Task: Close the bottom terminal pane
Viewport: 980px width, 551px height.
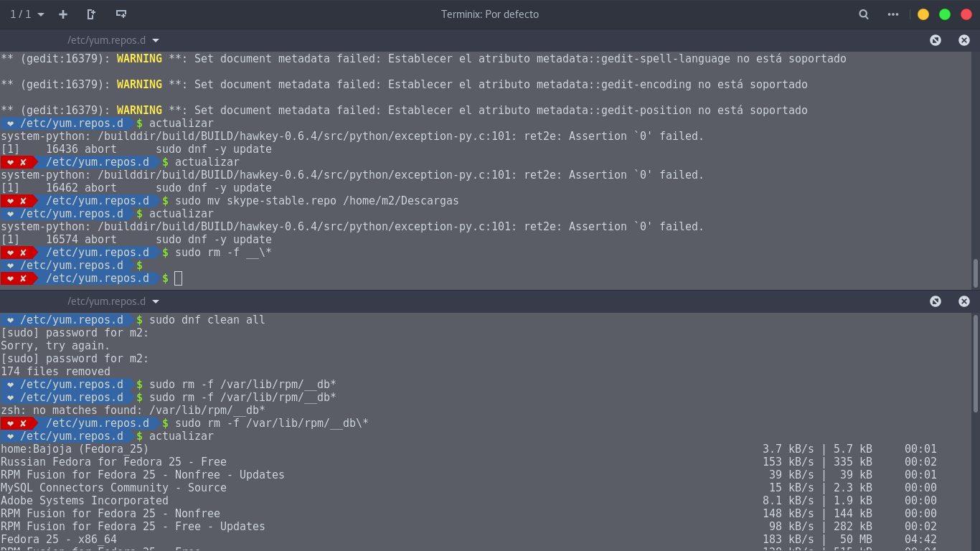Action: coord(964,301)
